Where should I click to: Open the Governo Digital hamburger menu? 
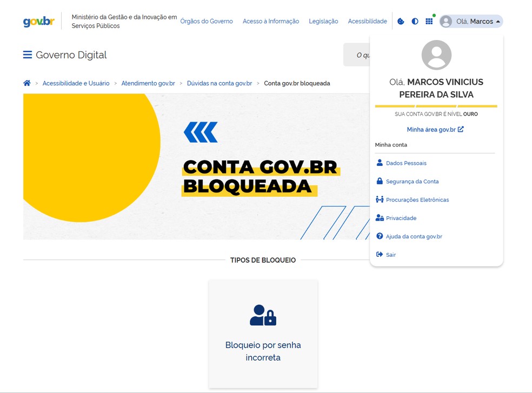(x=26, y=54)
